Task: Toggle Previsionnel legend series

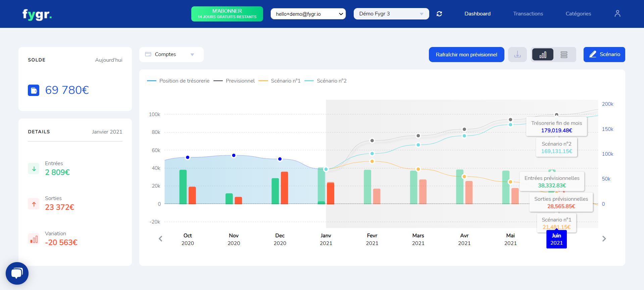Action: click(234, 81)
